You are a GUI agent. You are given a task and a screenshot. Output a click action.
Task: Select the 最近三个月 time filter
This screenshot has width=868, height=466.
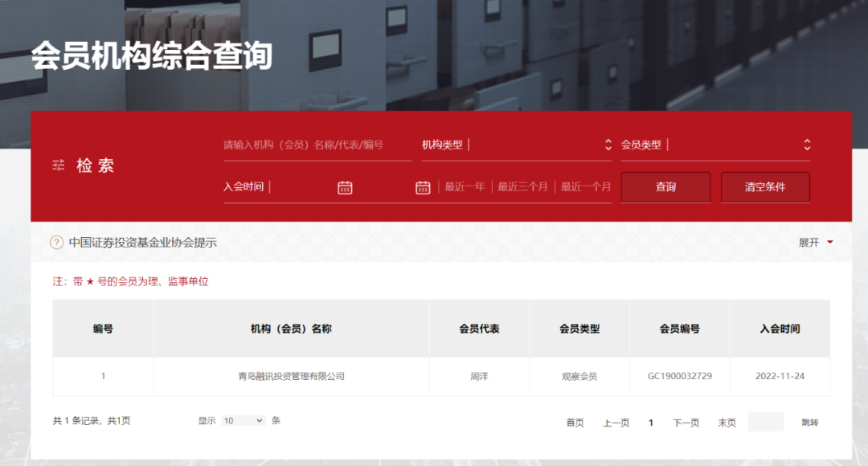(x=522, y=186)
